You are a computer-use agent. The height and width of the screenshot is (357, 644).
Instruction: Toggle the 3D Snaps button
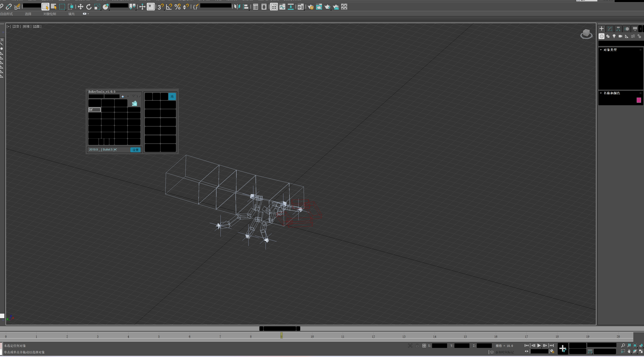click(x=161, y=7)
